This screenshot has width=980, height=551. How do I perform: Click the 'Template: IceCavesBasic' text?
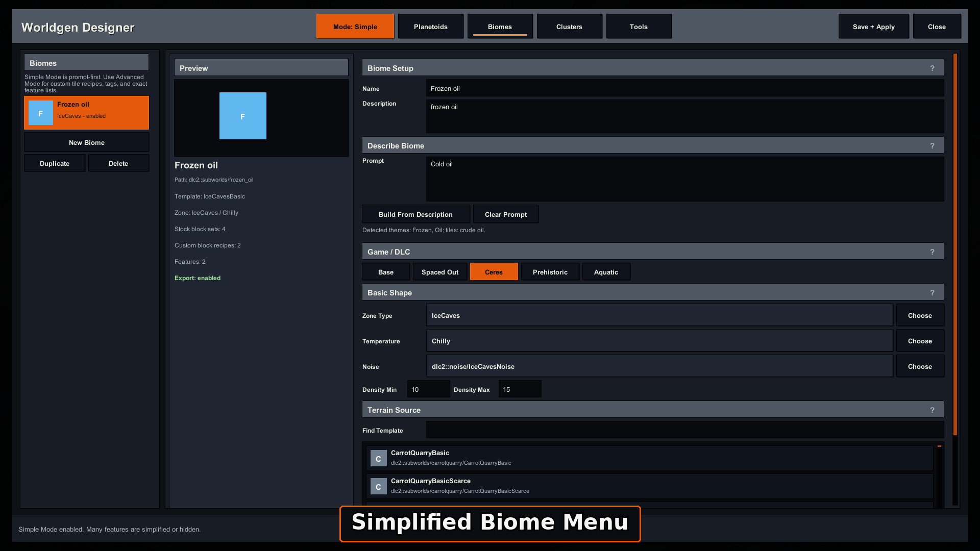[210, 196]
